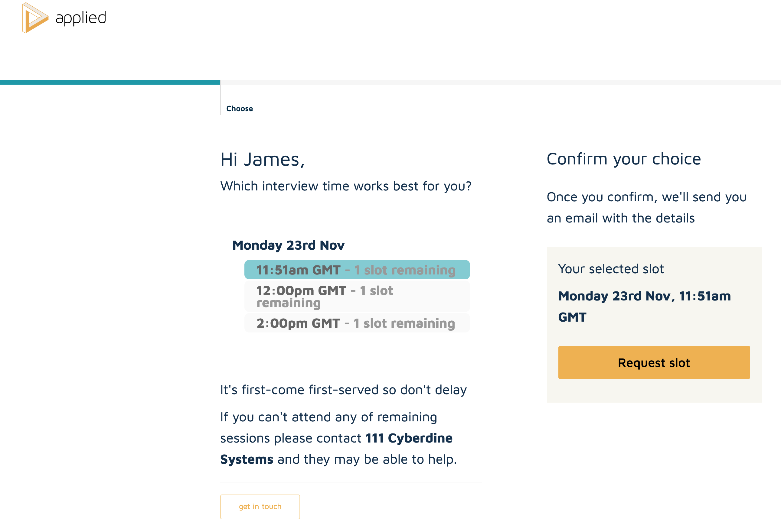
Task: Click the first-come first-served notice
Action: pos(343,390)
